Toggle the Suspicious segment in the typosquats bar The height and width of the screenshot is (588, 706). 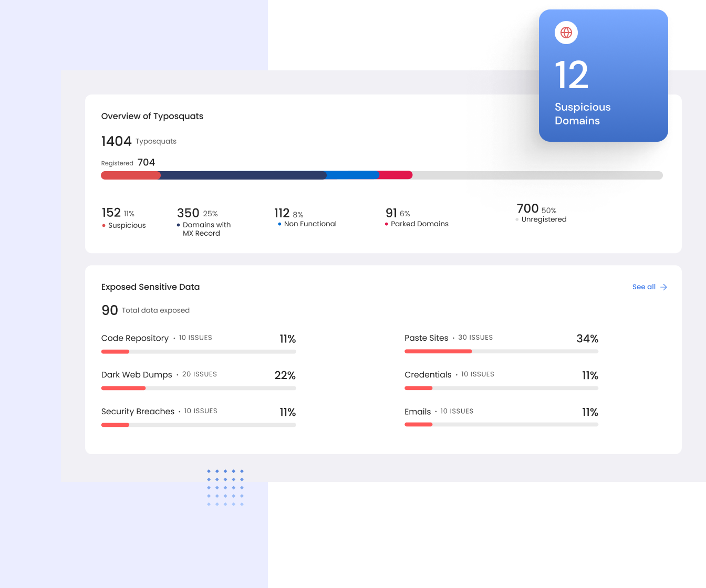pos(130,175)
